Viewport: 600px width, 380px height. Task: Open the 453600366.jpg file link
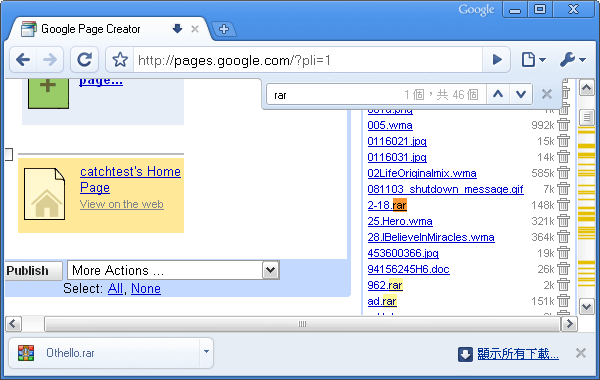tap(403, 253)
